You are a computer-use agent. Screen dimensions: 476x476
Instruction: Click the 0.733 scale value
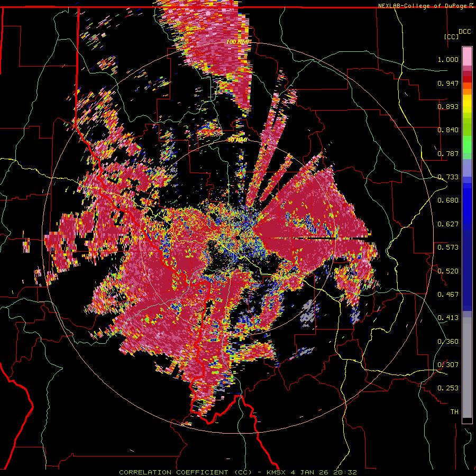(448, 177)
